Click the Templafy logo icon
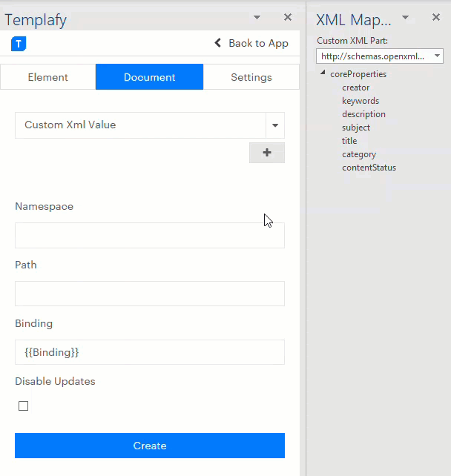The width and height of the screenshot is (451, 476). pyautogui.click(x=19, y=44)
